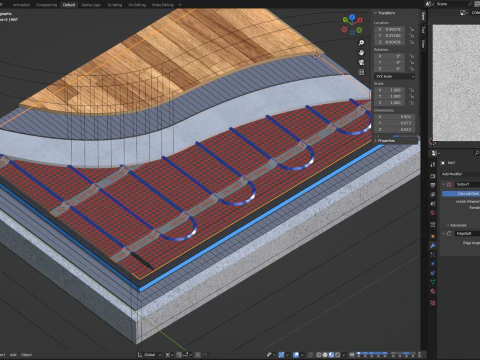
Task: Select rendered viewport shading
Action: [x=337, y=355]
